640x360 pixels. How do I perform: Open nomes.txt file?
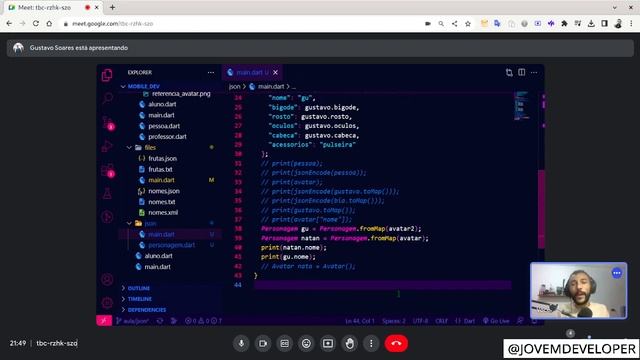pyautogui.click(x=162, y=202)
